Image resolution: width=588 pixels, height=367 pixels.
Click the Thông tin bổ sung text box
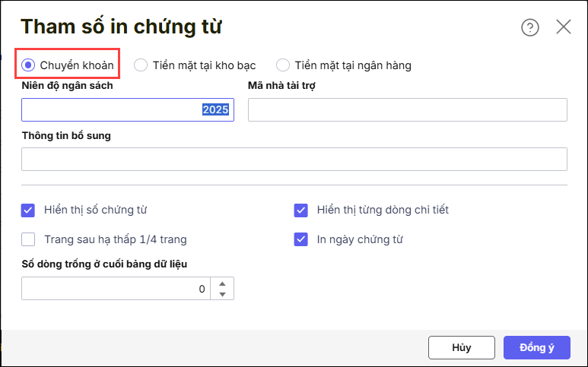click(x=294, y=159)
